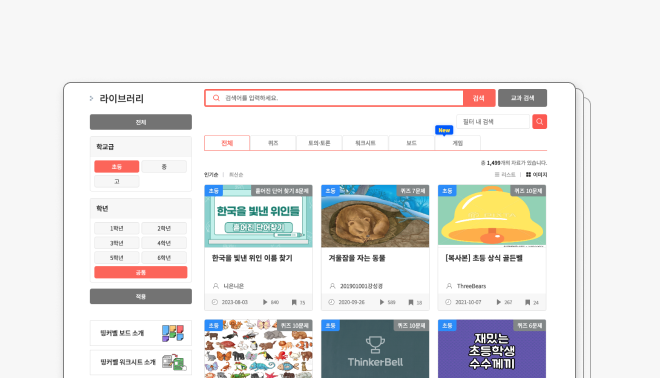Open 띵커벨 워크시트 소개 link
Screen dimensions: 660x378
(x=141, y=362)
